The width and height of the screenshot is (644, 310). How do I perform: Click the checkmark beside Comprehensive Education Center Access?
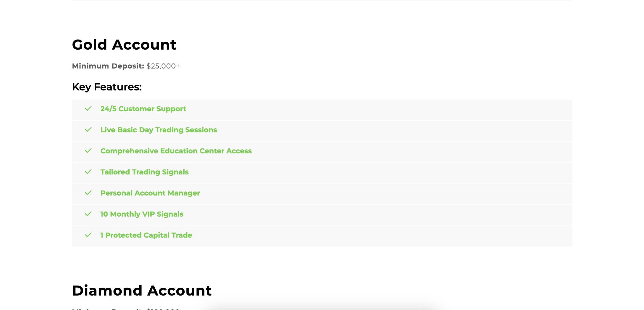(x=88, y=151)
